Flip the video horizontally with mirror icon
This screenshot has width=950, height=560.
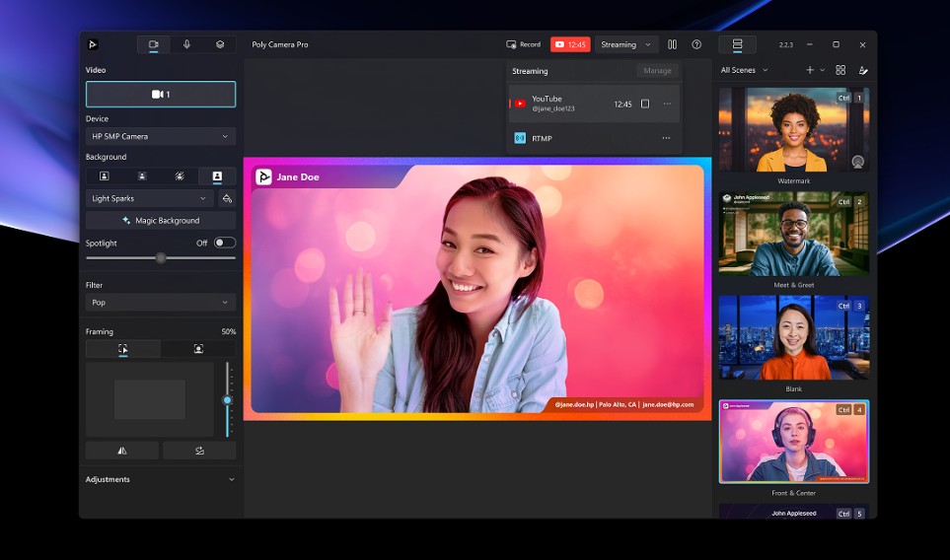click(122, 451)
